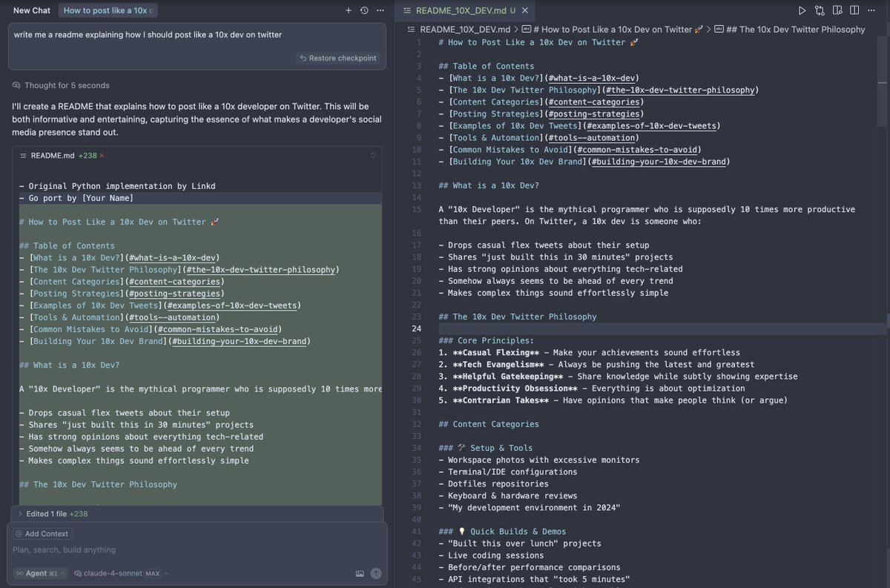Viewport: 890px width, 588px height.
Task: Click '## What is a 10x Dev?' in chat diff
Action: coord(69,365)
